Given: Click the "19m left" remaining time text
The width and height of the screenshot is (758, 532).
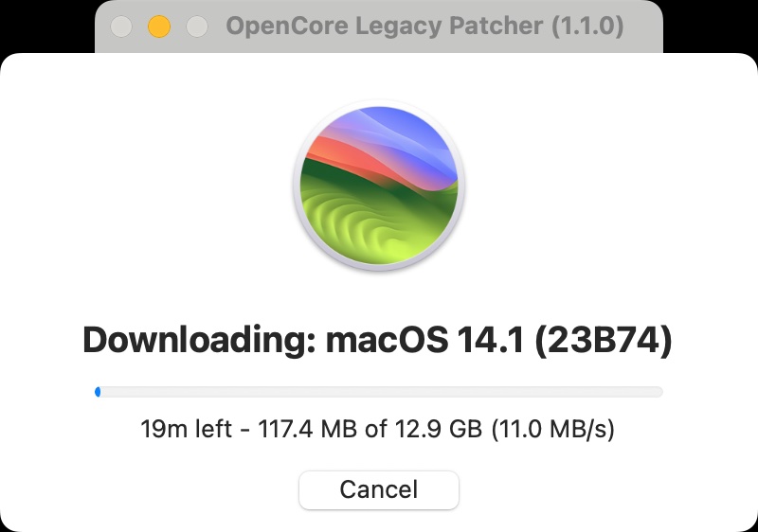Looking at the screenshot, I should [186, 429].
